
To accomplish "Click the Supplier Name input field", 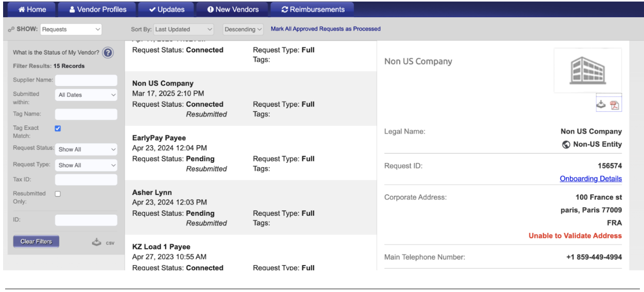I will pos(86,80).
